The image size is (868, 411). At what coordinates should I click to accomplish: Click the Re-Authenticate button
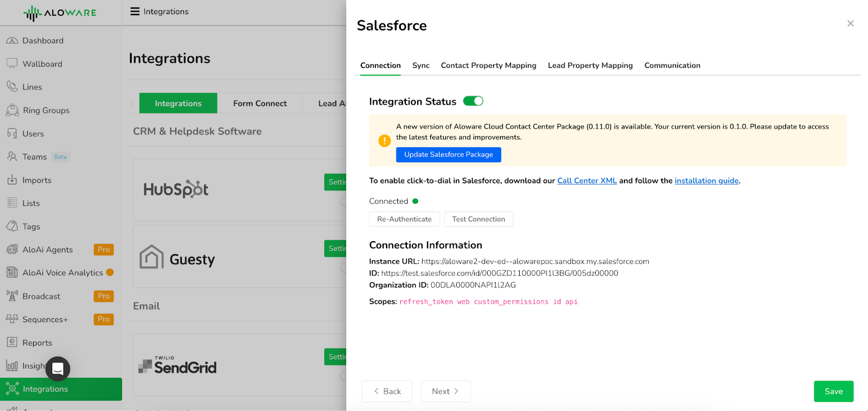tap(404, 219)
